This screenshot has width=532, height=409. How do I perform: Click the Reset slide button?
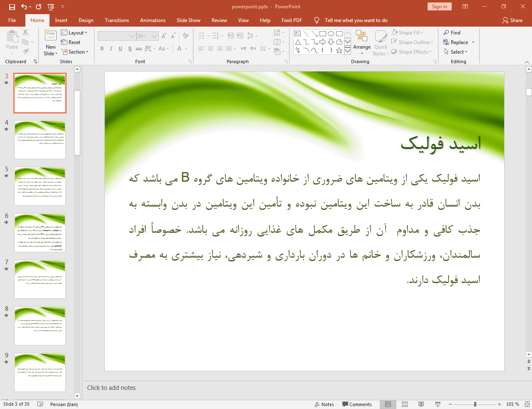point(71,42)
